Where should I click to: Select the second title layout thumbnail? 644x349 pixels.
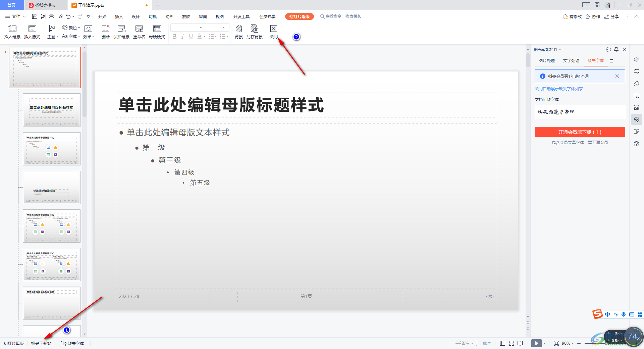pos(52,110)
